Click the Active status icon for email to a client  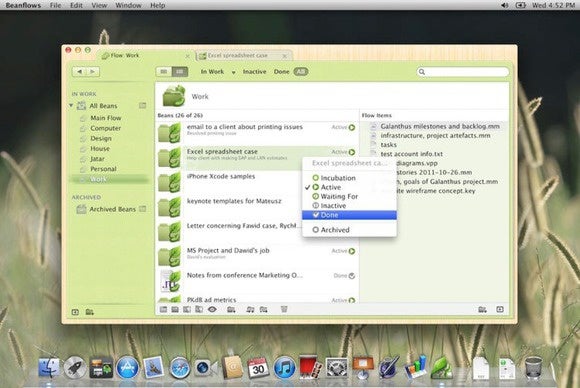tap(352, 127)
